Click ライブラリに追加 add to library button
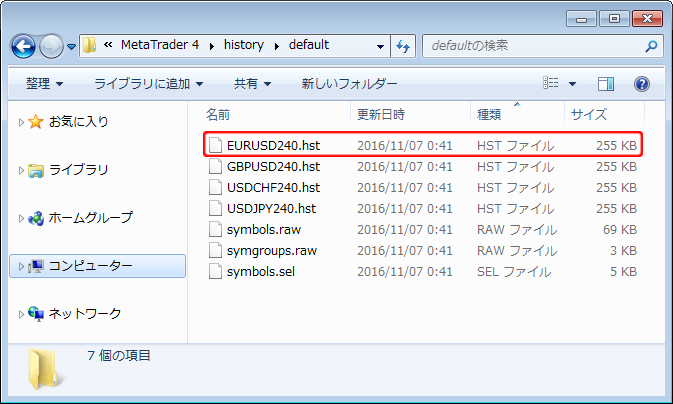Viewport: 673px width, 404px height. pyautogui.click(x=148, y=84)
